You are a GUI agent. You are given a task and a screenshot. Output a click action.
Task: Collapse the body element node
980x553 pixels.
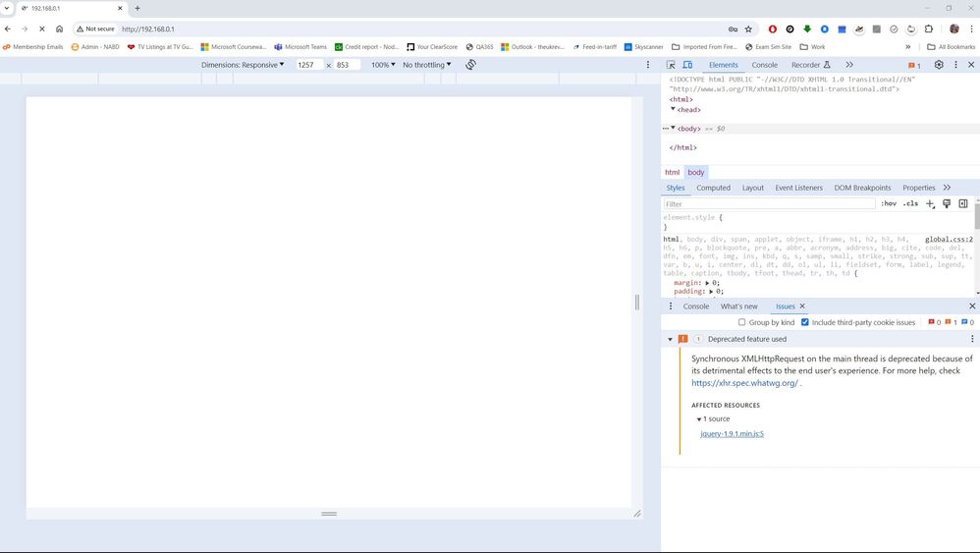pyautogui.click(x=673, y=128)
